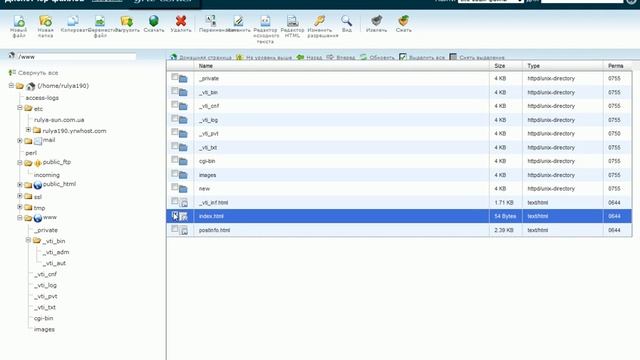Click the file icon of postinfo.html
The width and height of the screenshot is (640, 360).
pos(184,231)
